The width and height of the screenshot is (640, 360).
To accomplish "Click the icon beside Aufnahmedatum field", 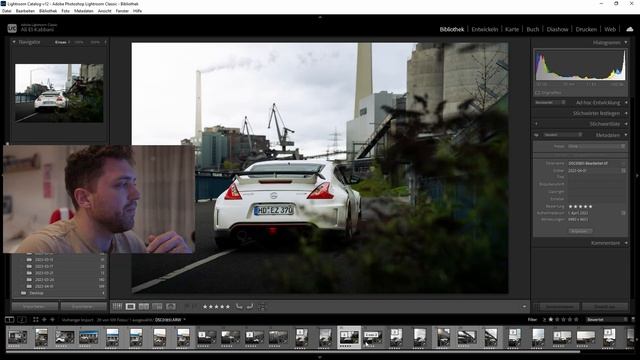I will point(623,213).
